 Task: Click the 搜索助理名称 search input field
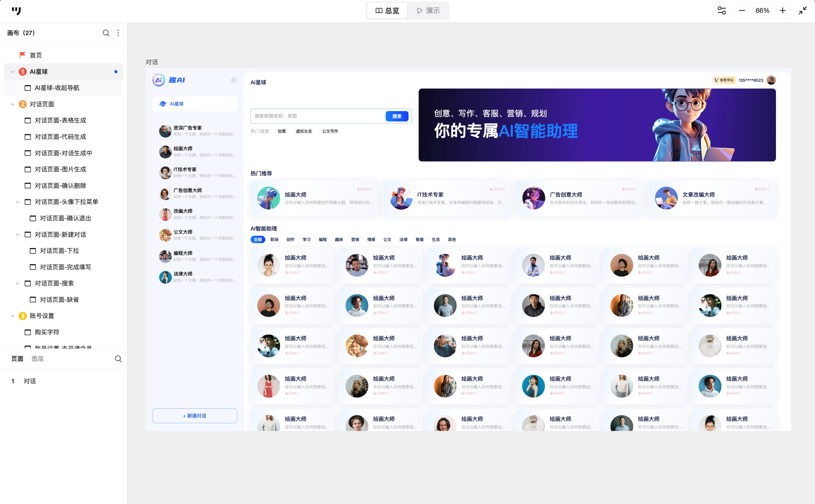point(317,116)
